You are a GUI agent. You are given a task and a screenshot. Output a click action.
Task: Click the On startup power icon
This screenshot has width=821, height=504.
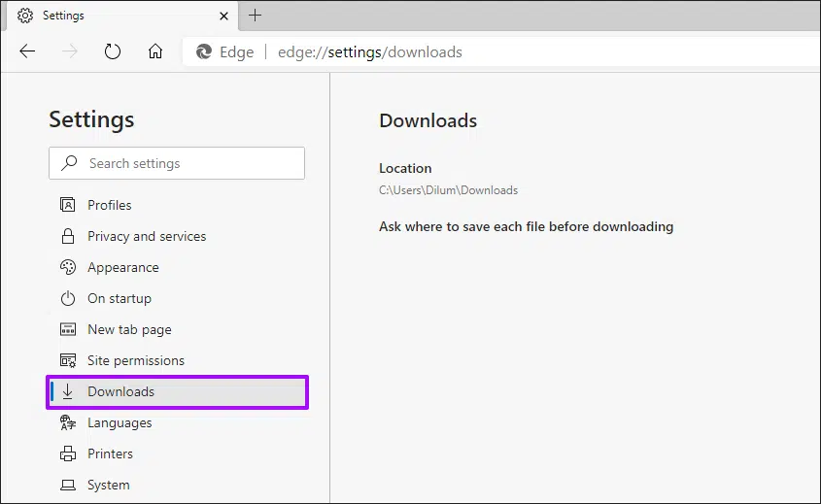68,298
